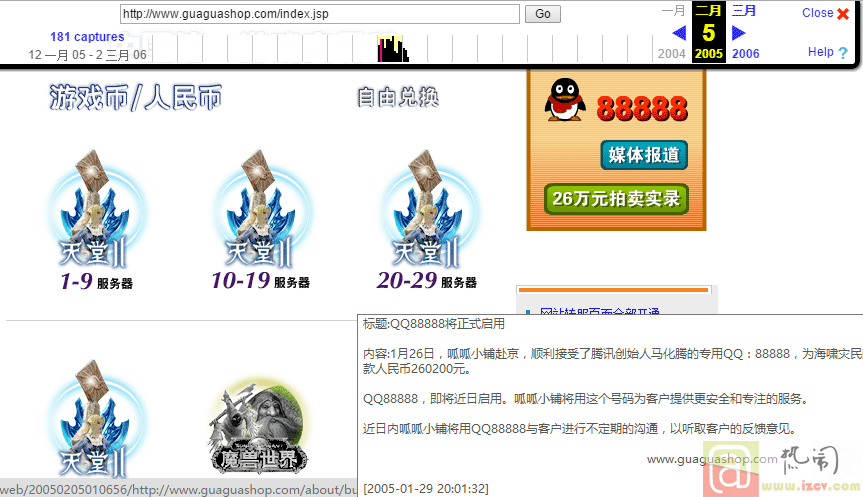Click the 26万元拍卖实录 button
The image size is (863, 497).
616,199
